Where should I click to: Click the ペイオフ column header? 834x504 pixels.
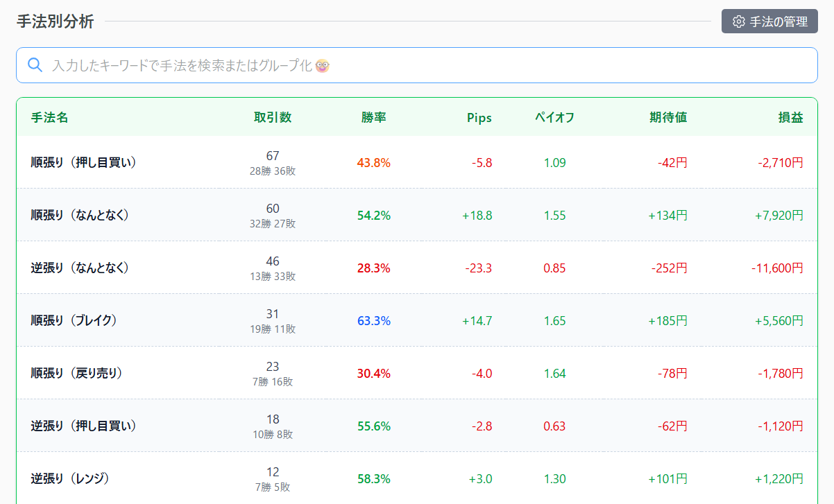coord(554,117)
